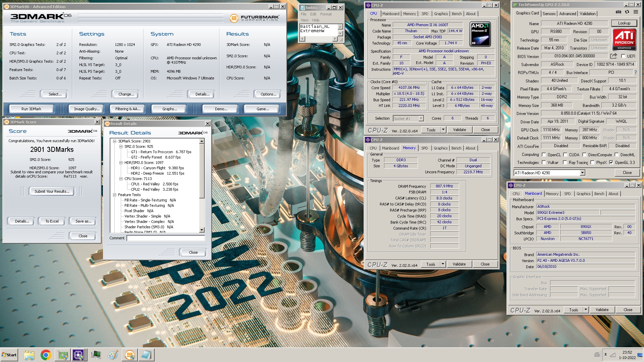644x362 pixels.
Task: Toggle the UEFI checkbox
Action: pos(623,56)
